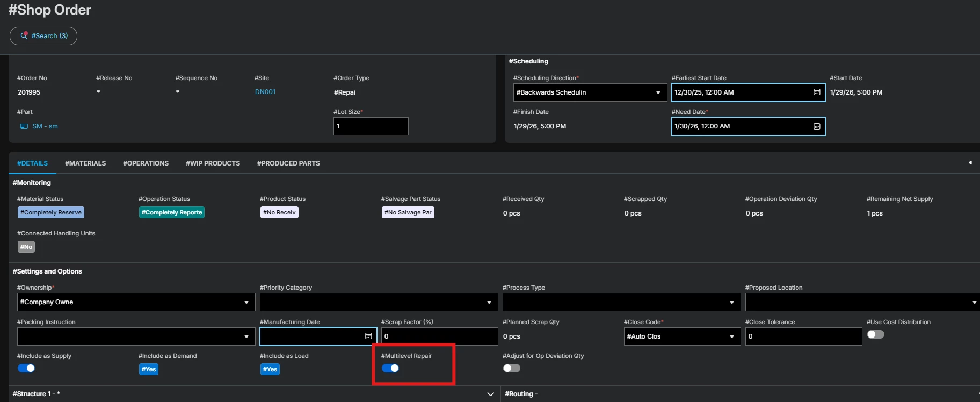Switch to the Materials tab
This screenshot has width=980, height=402.
click(x=85, y=163)
